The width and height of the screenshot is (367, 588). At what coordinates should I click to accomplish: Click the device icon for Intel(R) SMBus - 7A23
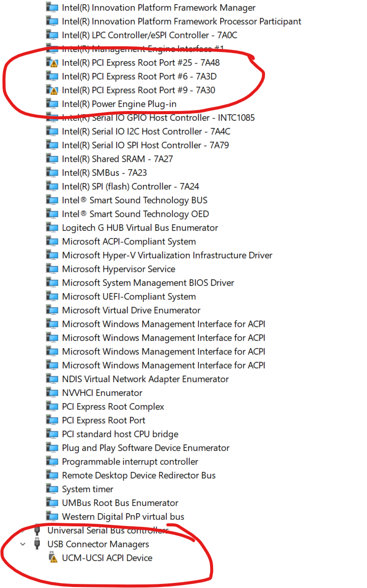tap(53, 172)
